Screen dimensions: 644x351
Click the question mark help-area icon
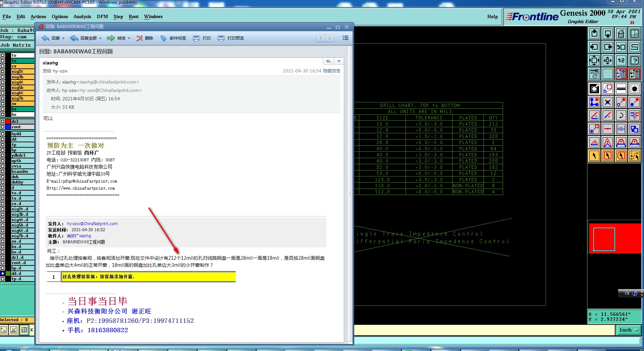pos(635,61)
